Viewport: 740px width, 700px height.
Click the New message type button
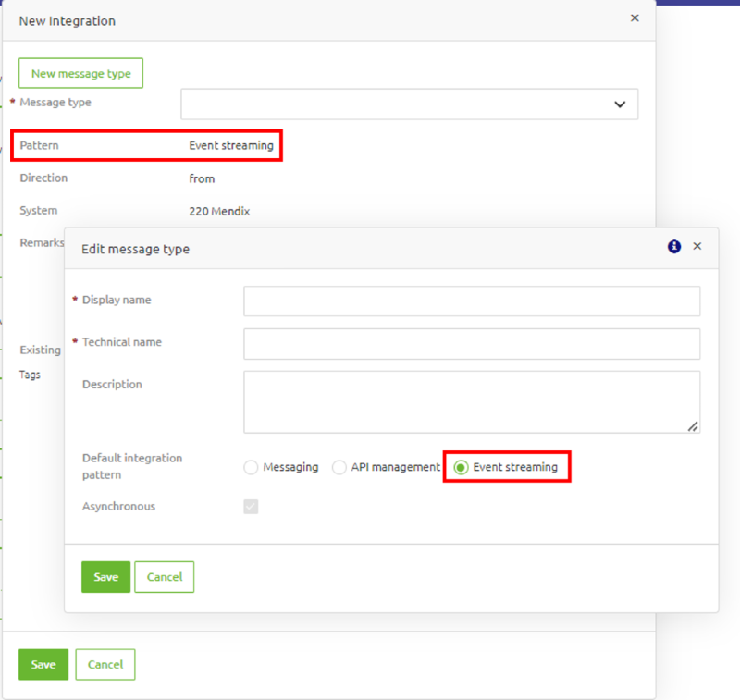tap(80, 72)
